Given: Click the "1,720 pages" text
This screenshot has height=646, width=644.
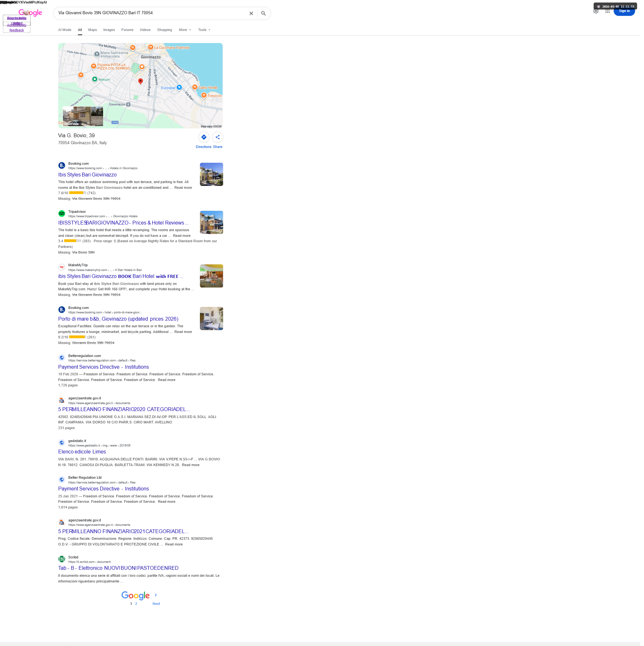Looking at the screenshot, I should (68, 388).
